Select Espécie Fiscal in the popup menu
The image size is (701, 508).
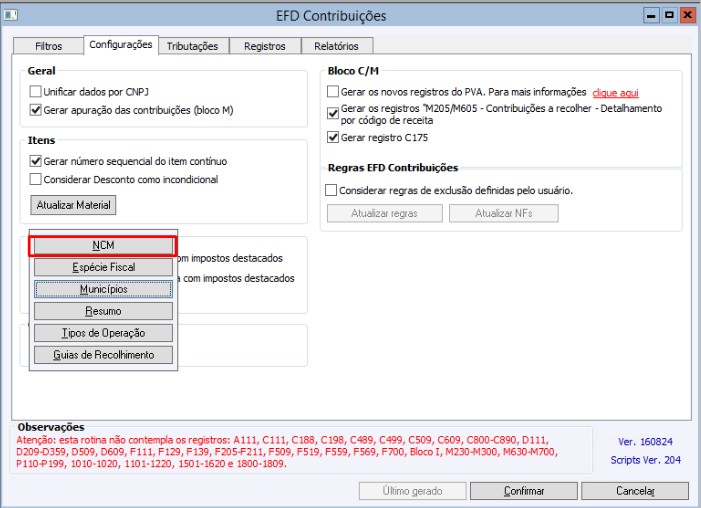(x=103, y=267)
